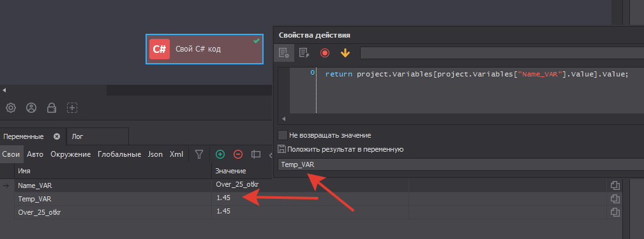Click the dashed-square plus icon

click(72, 108)
